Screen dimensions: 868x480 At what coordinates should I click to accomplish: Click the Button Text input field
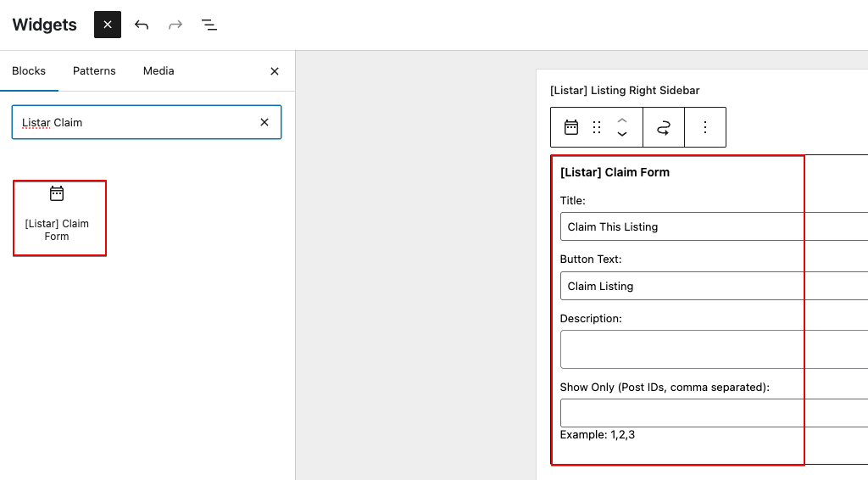point(714,286)
